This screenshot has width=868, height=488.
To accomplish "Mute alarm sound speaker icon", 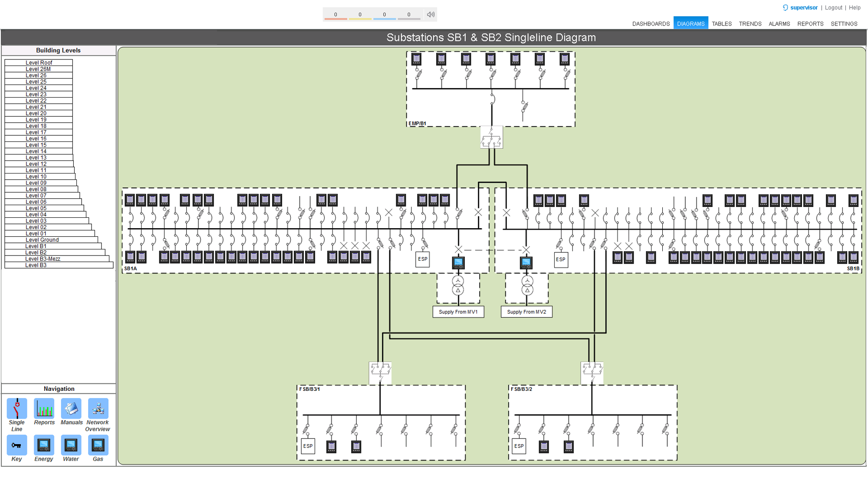I will click(431, 14).
